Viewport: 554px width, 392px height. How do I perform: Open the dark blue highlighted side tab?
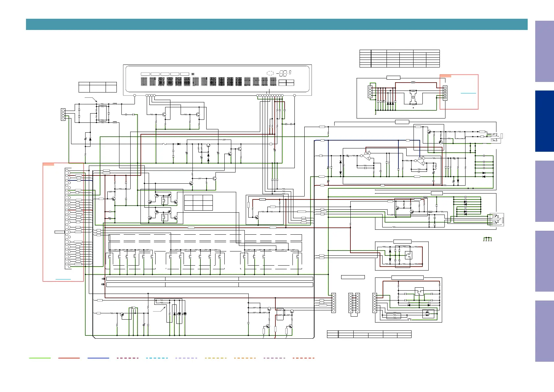(544, 121)
